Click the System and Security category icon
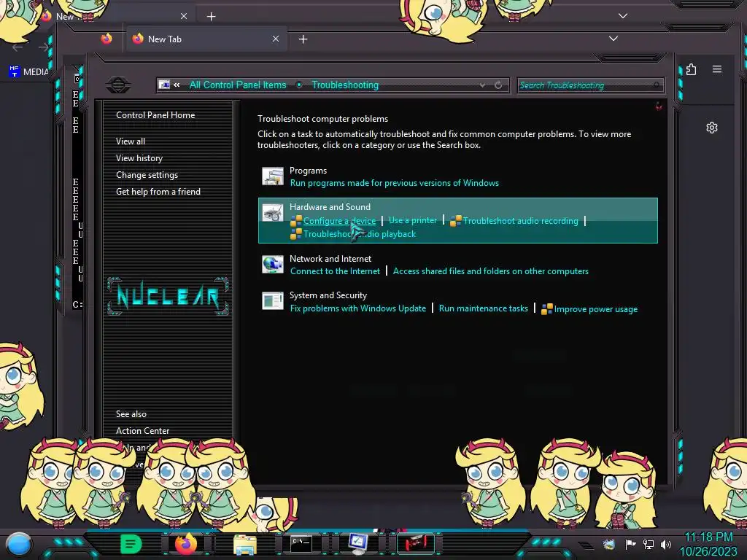This screenshot has height=560, width=747. 273,301
